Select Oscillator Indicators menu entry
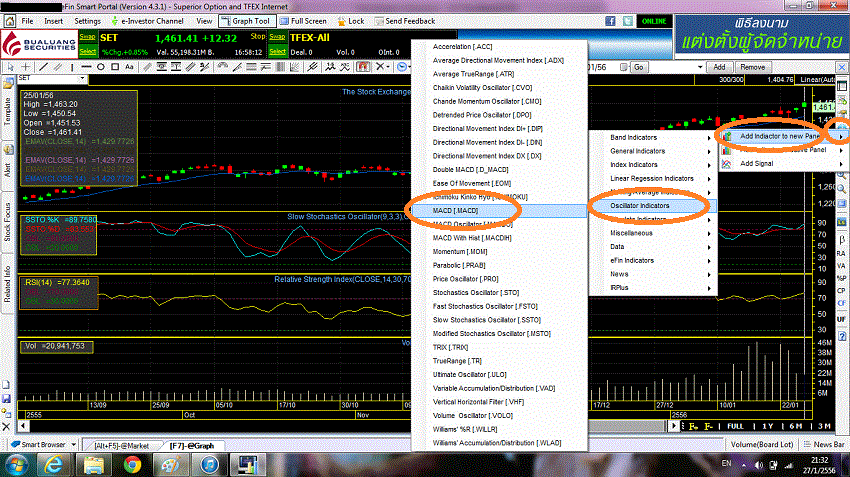Image resolution: width=850 pixels, height=477 pixels. point(653,205)
